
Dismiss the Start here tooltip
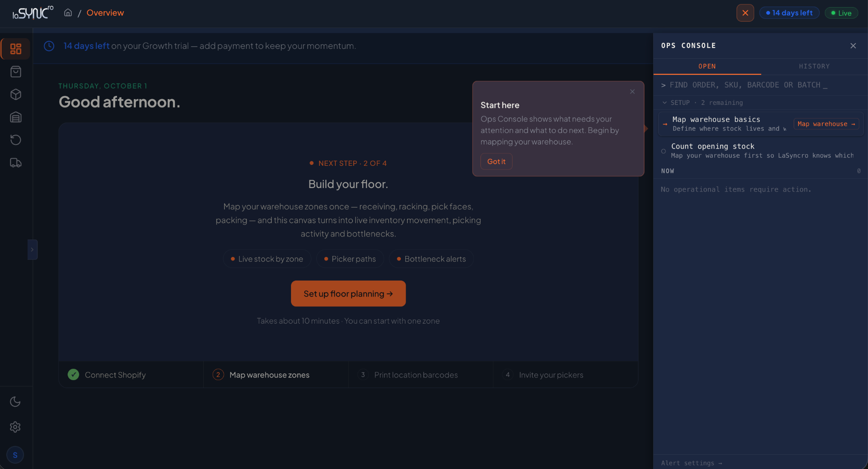point(632,92)
